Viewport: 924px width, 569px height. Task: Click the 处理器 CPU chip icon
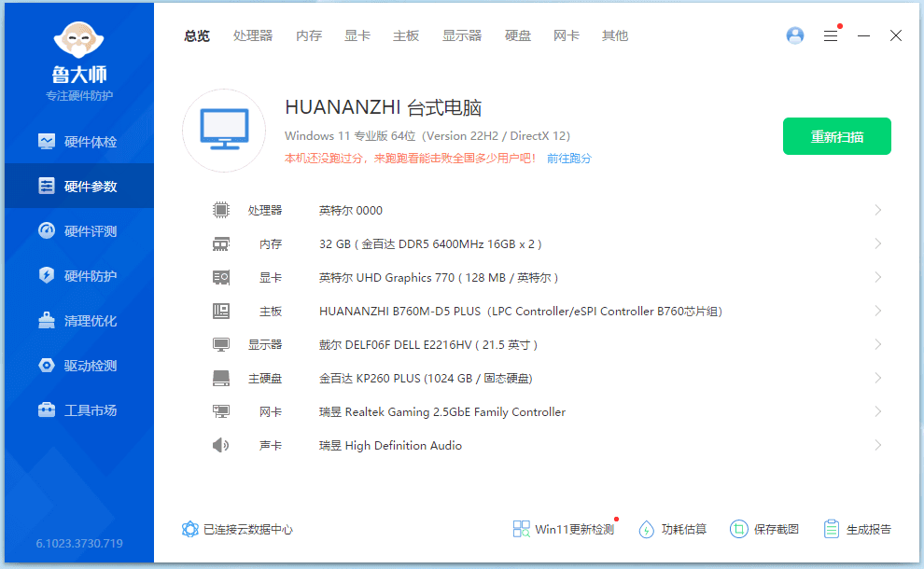pos(221,210)
